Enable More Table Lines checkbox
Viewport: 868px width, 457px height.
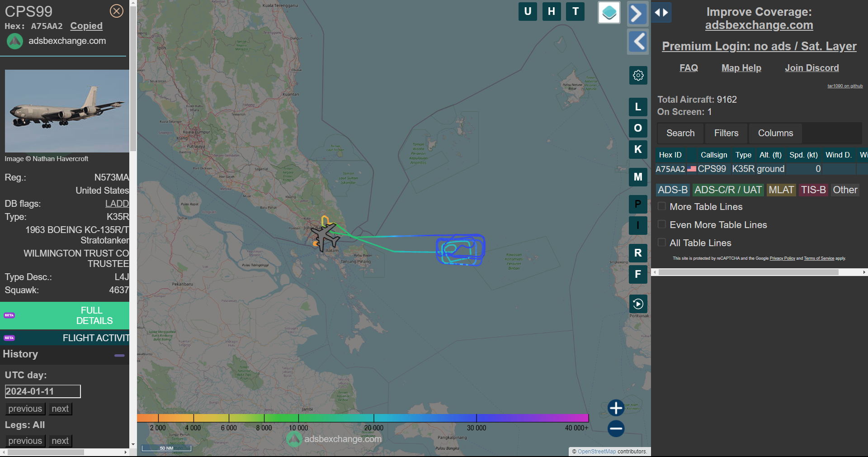[x=662, y=206]
